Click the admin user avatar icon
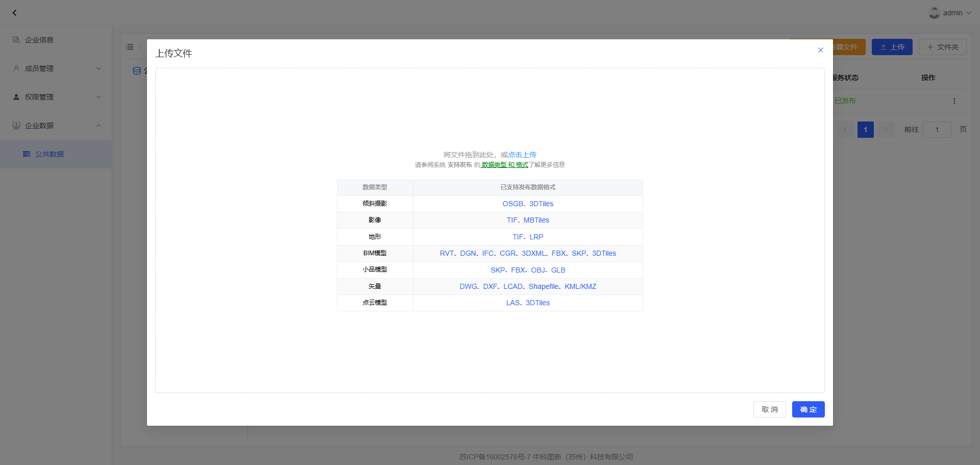 tap(934, 13)
